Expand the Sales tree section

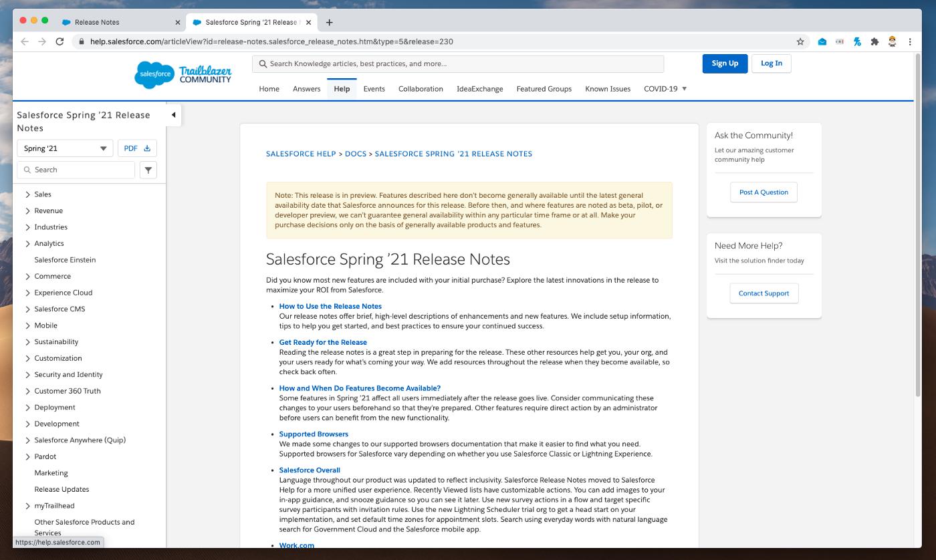click(x=27, y=194)
